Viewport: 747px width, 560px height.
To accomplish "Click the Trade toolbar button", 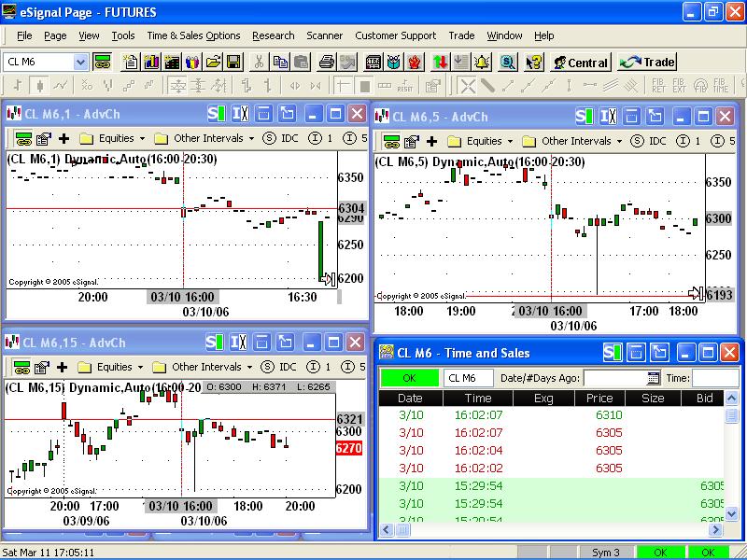I will (646, 63).
